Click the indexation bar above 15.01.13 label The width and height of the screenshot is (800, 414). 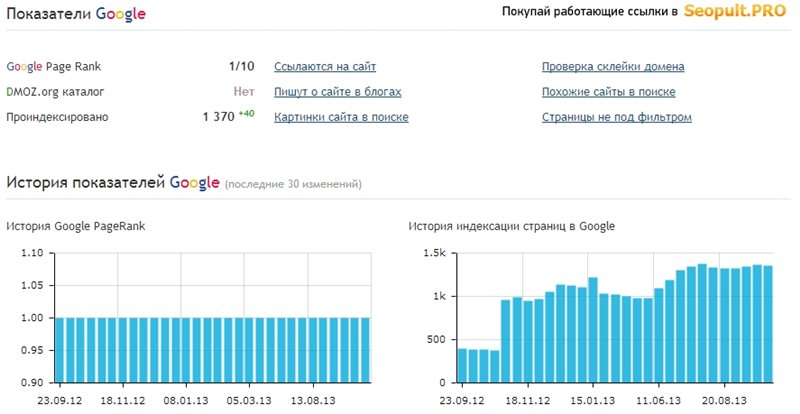tap(593, 330)
